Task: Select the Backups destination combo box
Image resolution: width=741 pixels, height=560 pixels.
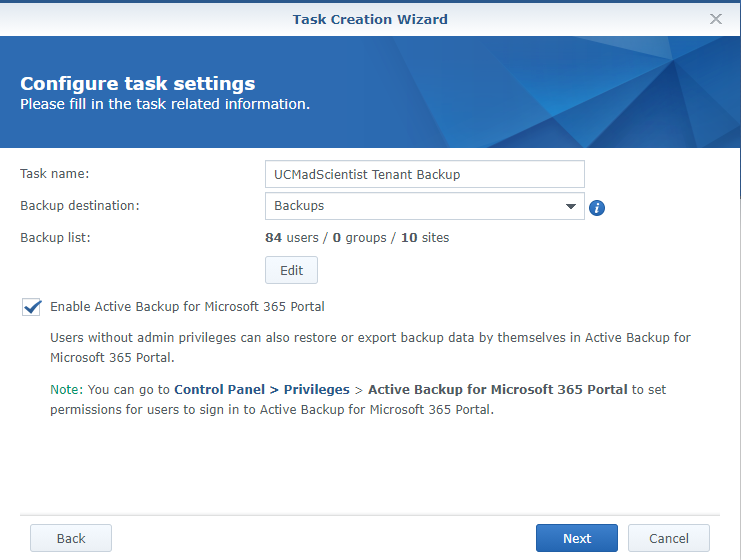Action: pos(424,206)
